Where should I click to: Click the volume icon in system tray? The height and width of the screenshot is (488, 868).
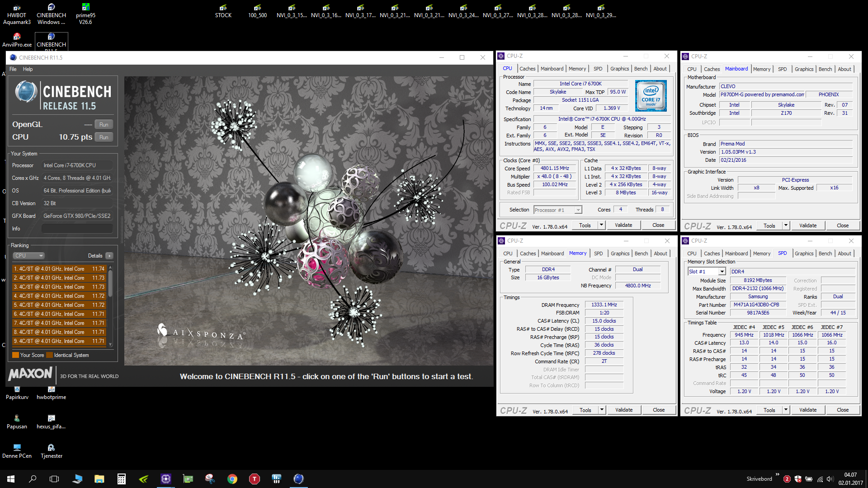click(x=830, y=479)
